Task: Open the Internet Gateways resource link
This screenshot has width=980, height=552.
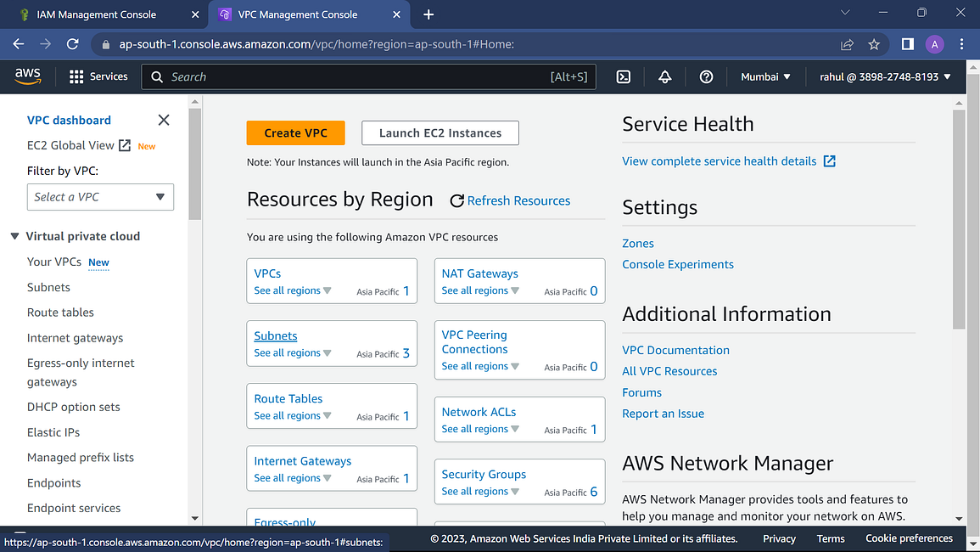Action: coord(303,461)
